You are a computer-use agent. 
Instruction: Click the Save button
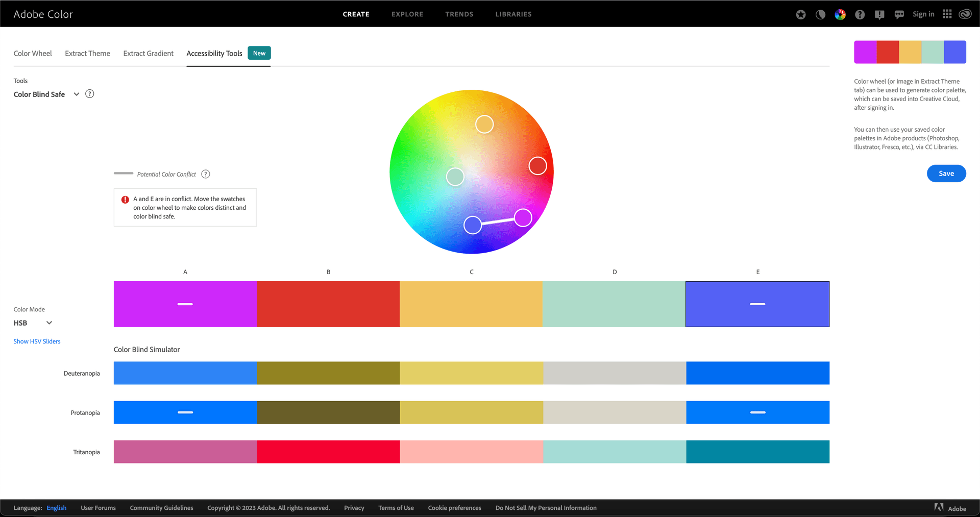click(946, 173)
